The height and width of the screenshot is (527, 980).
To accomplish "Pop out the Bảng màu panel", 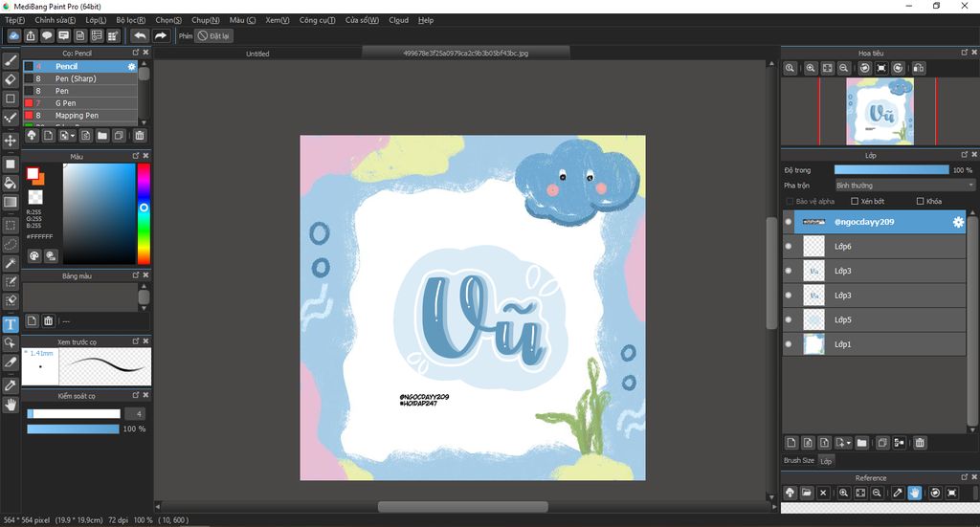I will [x=136, y=274].
